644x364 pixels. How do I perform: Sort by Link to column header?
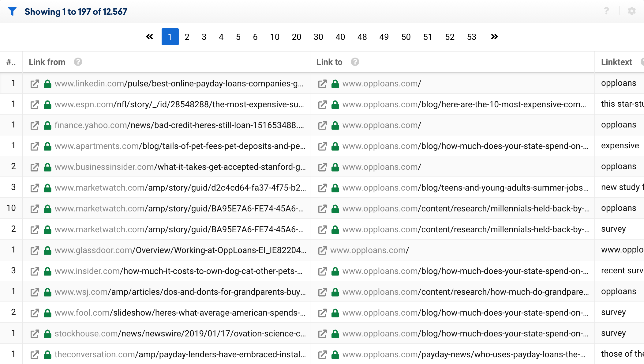click(329, 62)
